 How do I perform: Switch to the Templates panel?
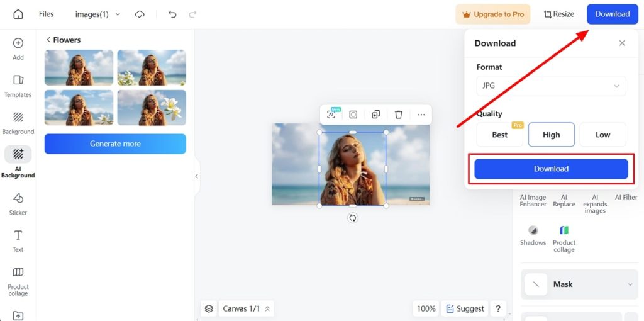coord(18,86)
